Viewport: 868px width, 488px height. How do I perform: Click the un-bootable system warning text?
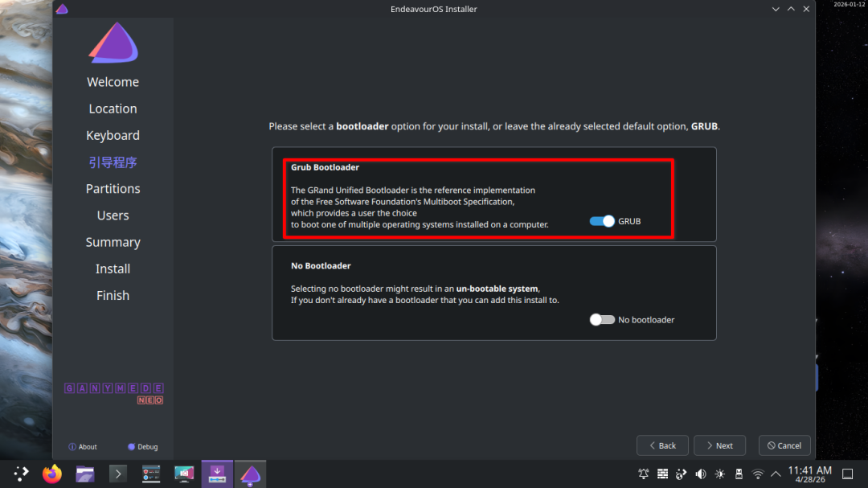coord(497,289)
